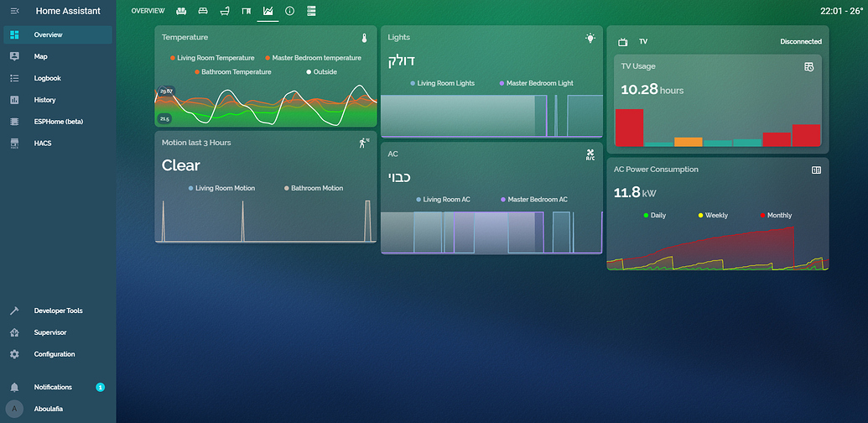Open the living room sofa tab
The width and height of the screenshot is (868, 423).
[x=181, y=12]
